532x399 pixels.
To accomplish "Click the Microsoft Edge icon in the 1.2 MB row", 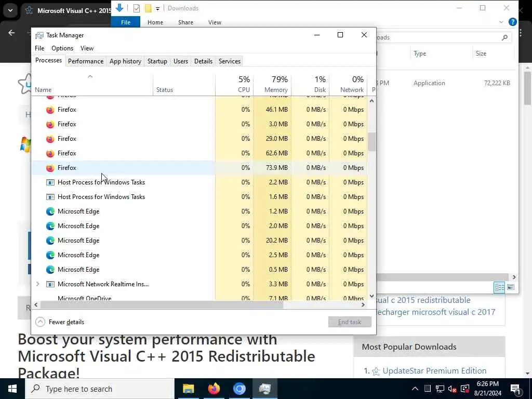I will tap(50, 211).
